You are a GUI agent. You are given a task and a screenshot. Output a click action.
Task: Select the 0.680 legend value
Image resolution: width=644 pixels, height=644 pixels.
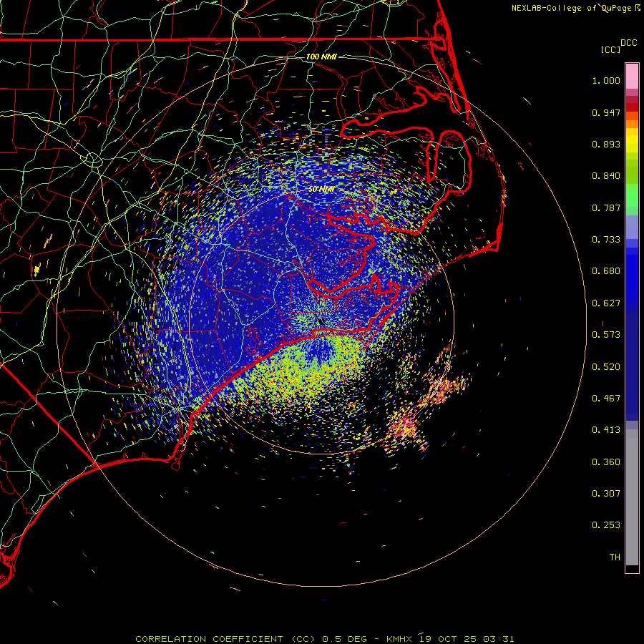pyautogui.click(x=606, y=271)
